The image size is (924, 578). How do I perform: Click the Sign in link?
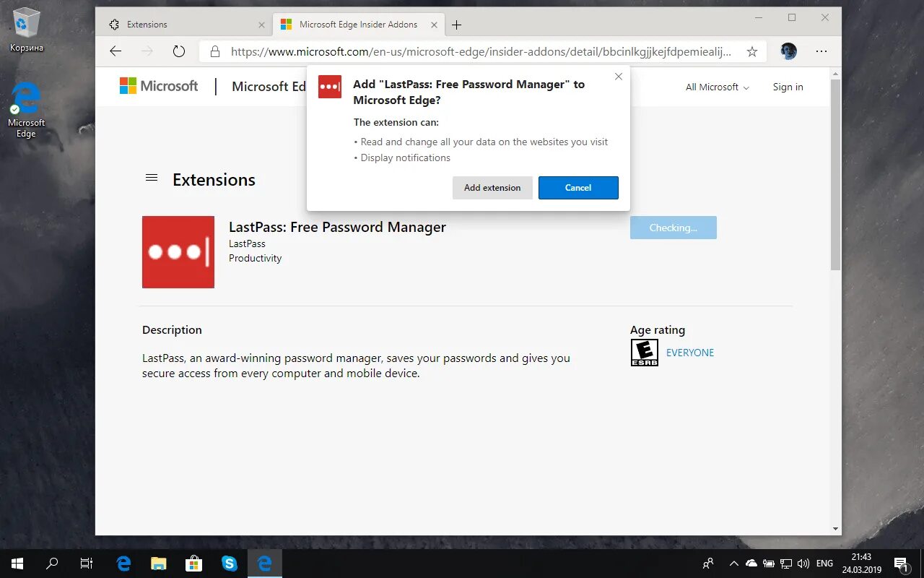click(x=788, y=87)
